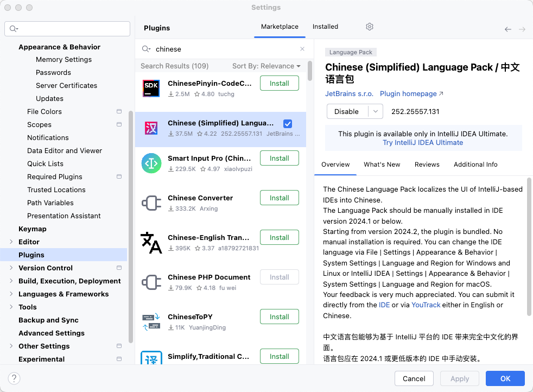The width and height of the screenshot is (533, 392).
Task: Expand the Other Settings node
Action: point(11,346)
